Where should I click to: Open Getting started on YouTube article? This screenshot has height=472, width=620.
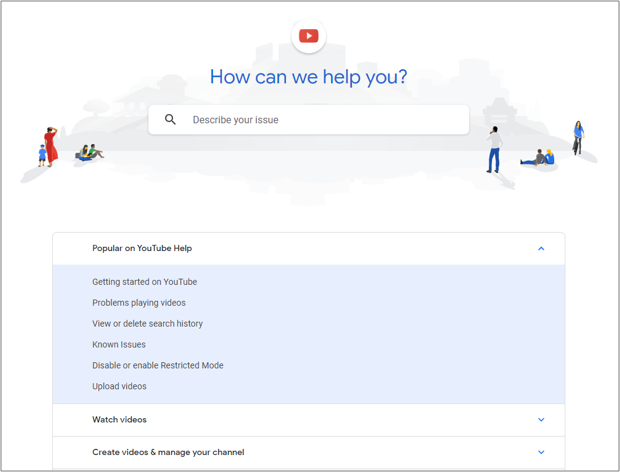[x=144, y=282]
